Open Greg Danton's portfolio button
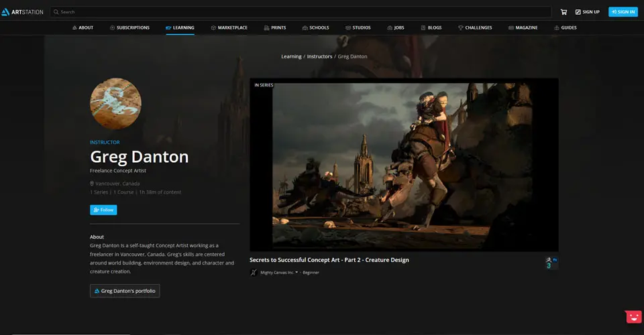The width and height of the screenshot is (644, 335). click(x=125, y=291)
